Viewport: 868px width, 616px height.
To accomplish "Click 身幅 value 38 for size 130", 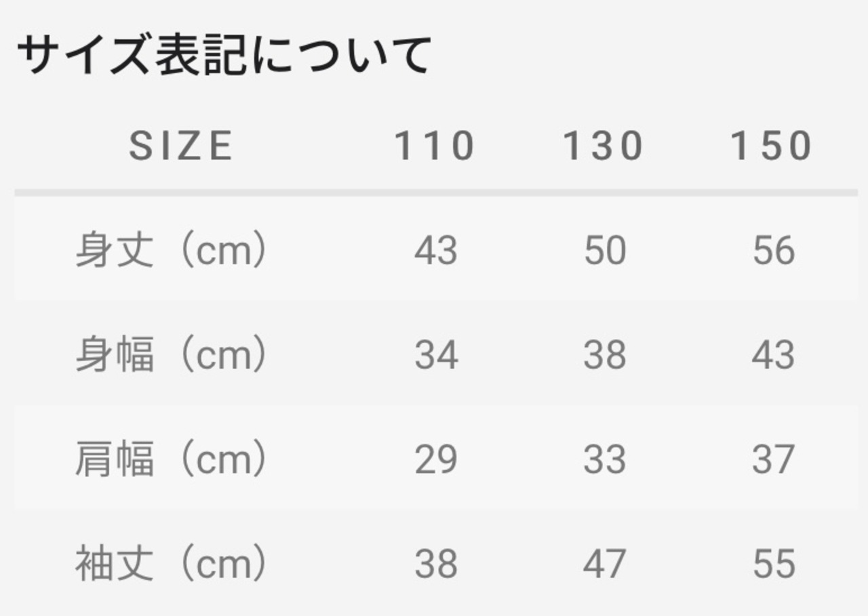I will point(604,355).
